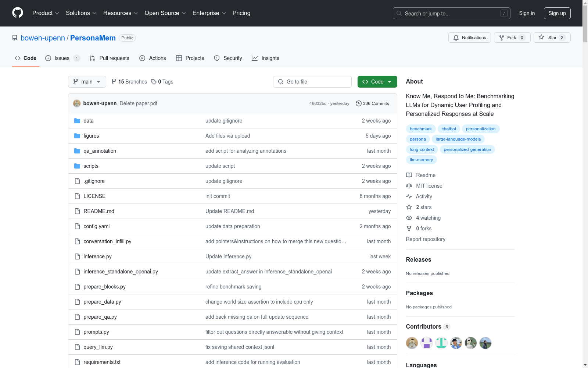The width and height of the screenshot is (588, 368).
Task: Click the Sign in link
Action: point(527,13)
